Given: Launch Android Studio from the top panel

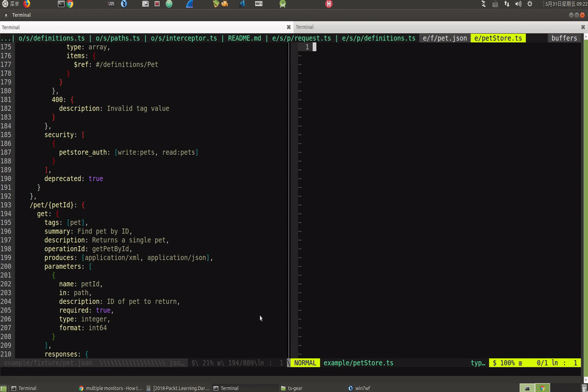Looking at the screenshot, I should click(x=283, y=4).
